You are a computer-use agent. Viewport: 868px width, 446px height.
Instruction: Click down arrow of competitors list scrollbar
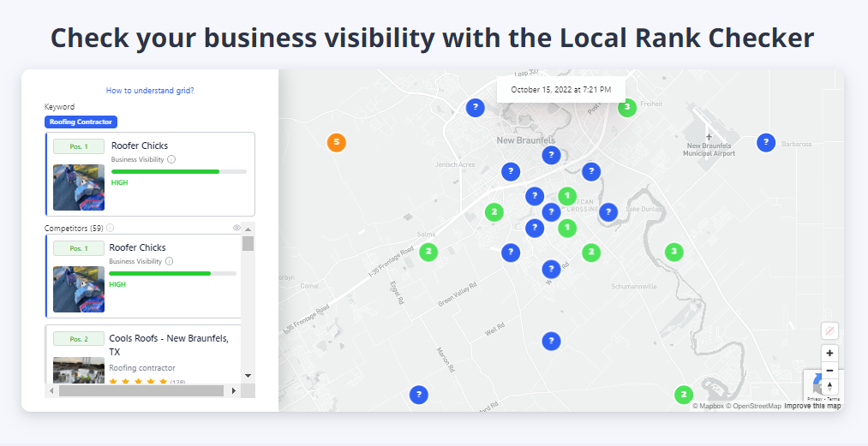(x=248, y=376)
